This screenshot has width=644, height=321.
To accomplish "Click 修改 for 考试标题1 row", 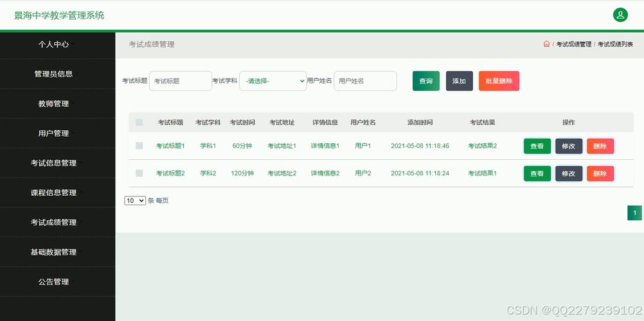I will pos(569,146).
